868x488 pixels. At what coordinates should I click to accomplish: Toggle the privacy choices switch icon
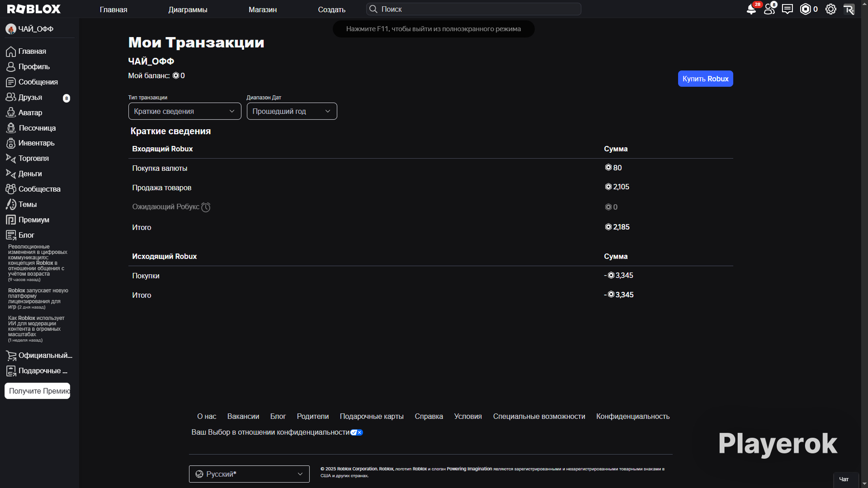tap(356, 432)
